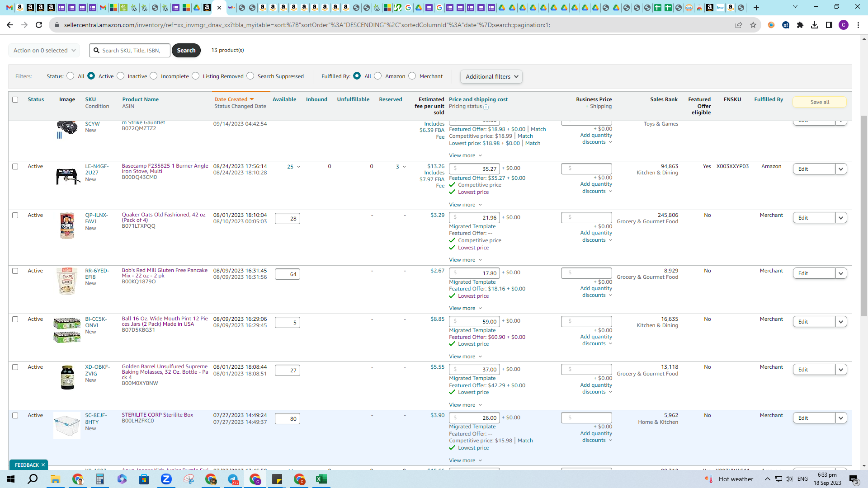
Task: Sort by Price and shipping cost header
Action: point(478,99)
